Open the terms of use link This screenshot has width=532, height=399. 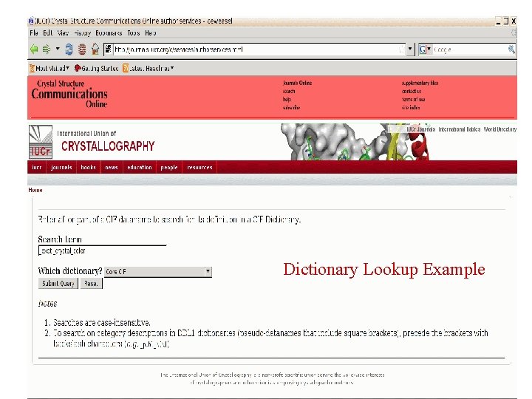[413, 100]
